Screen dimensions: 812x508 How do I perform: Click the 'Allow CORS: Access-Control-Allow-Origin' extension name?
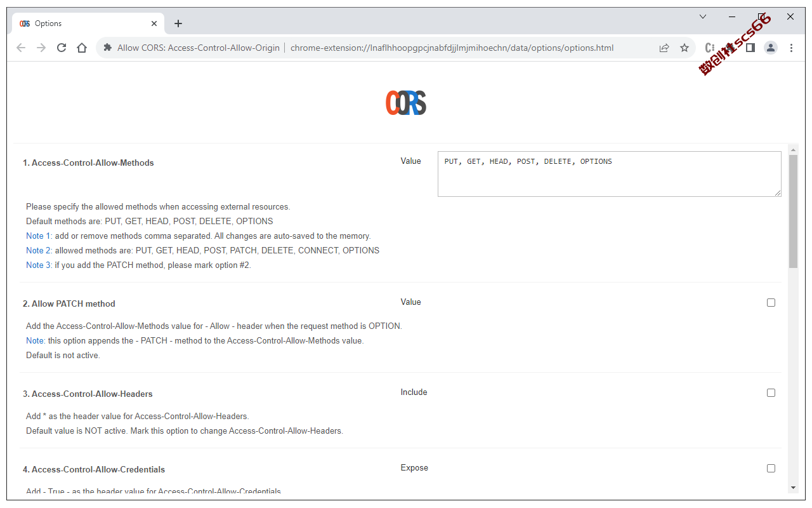[x=199, y=48]
